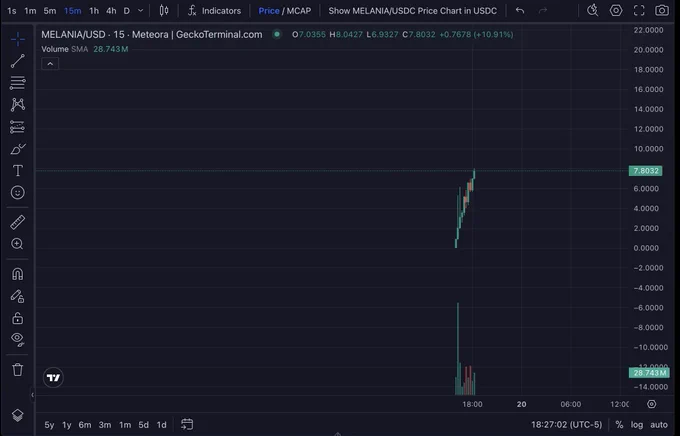This screenshot has width=680, height=436.
Task: Select Price display mode
Action: [x=269, y=11]
